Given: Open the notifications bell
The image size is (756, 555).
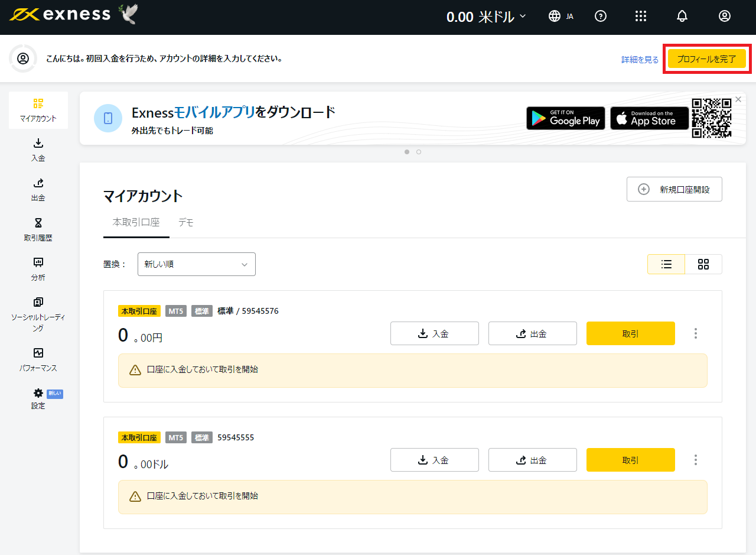Looking at the screenshot, I should pyautogui.click(x=682, y=17).
